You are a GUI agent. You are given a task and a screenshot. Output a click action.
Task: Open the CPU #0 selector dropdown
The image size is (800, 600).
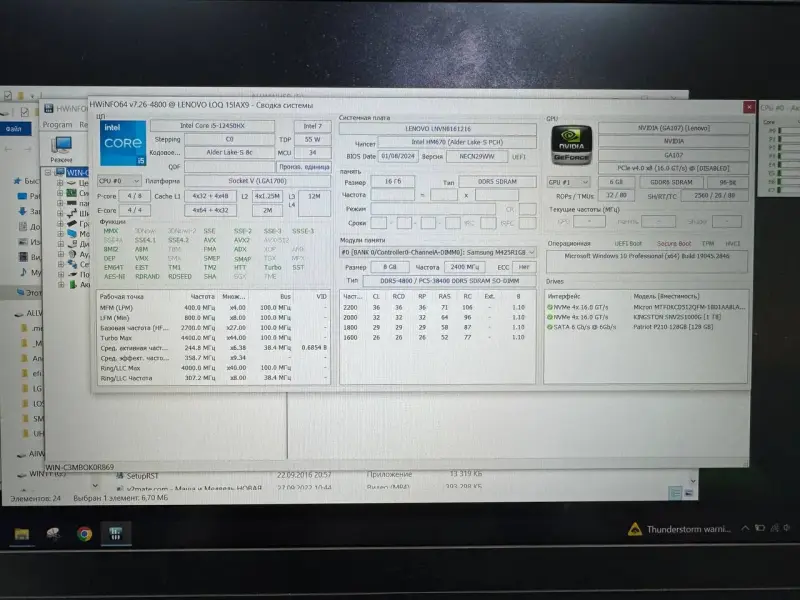point(119,181)
